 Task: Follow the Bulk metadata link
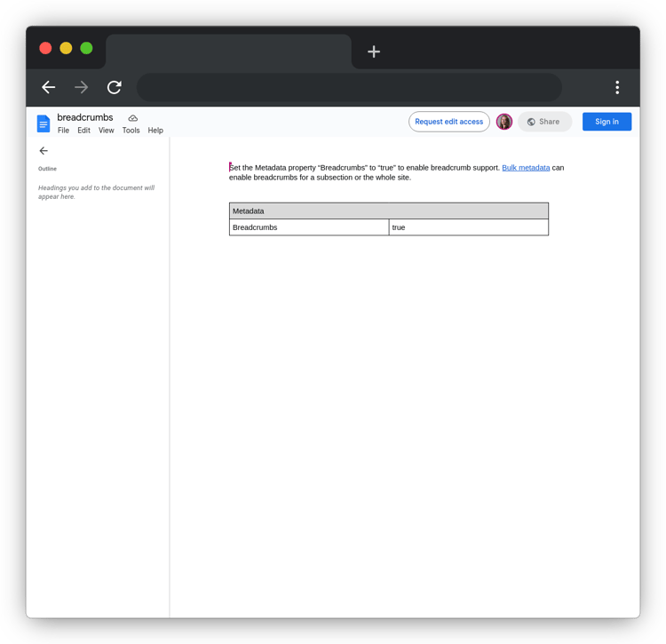tap(526, 168)
